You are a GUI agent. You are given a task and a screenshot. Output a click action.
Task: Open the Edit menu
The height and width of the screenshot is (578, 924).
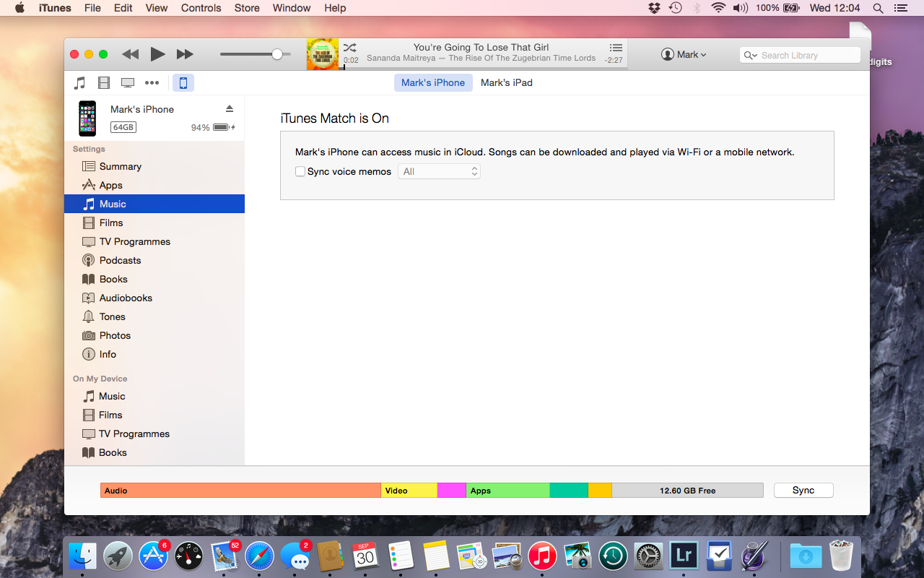tap(123, 8)
